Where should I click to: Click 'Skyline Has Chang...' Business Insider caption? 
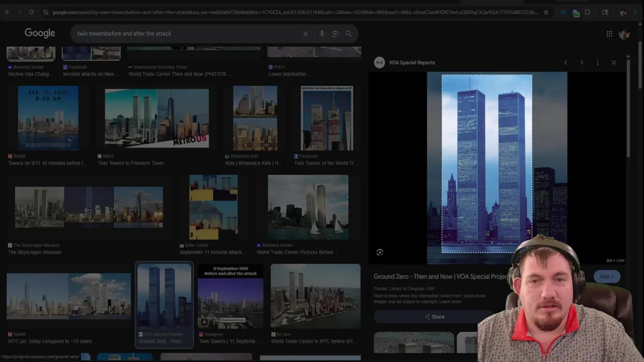tap(30, 74)
